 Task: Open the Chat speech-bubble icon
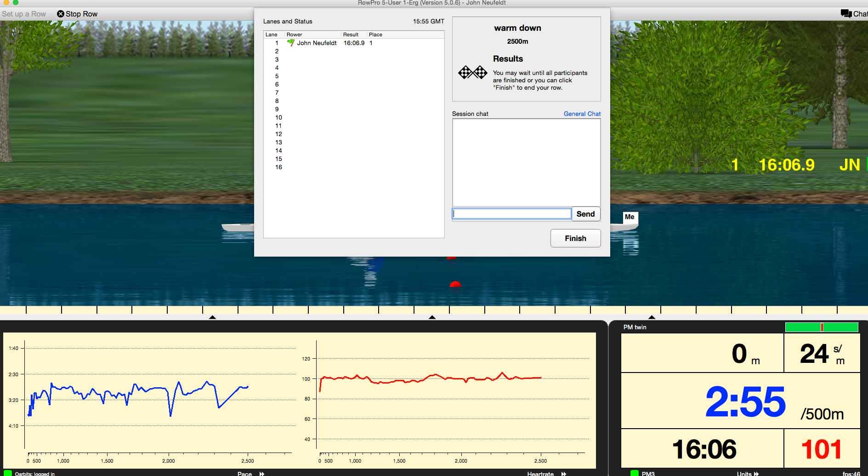click(x=846, y=14)
